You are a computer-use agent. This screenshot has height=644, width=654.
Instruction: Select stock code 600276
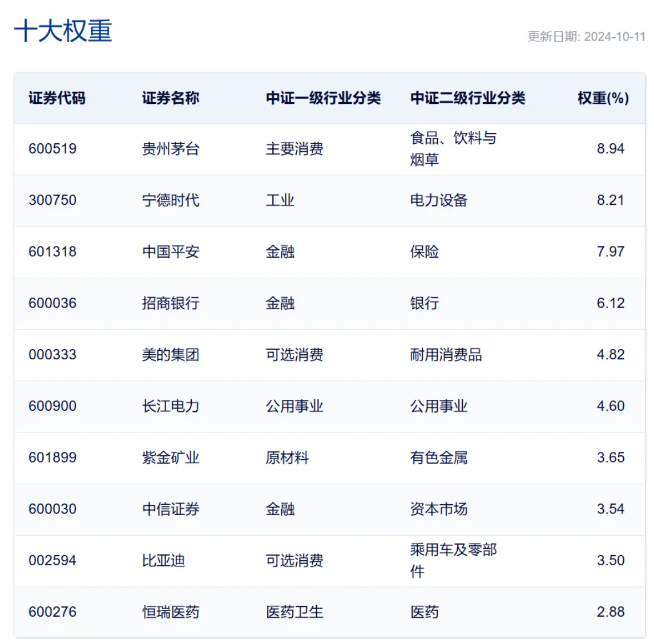point(53,612)
